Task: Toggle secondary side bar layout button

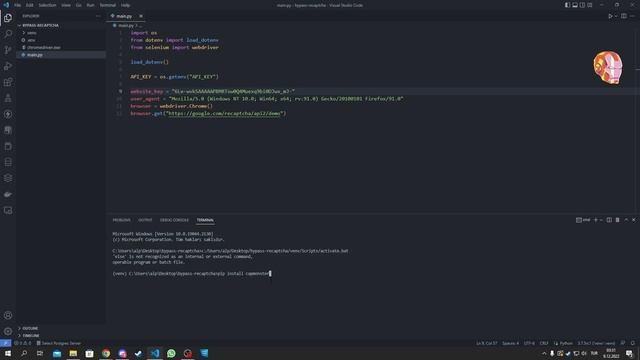Action: tap(582, 5)
